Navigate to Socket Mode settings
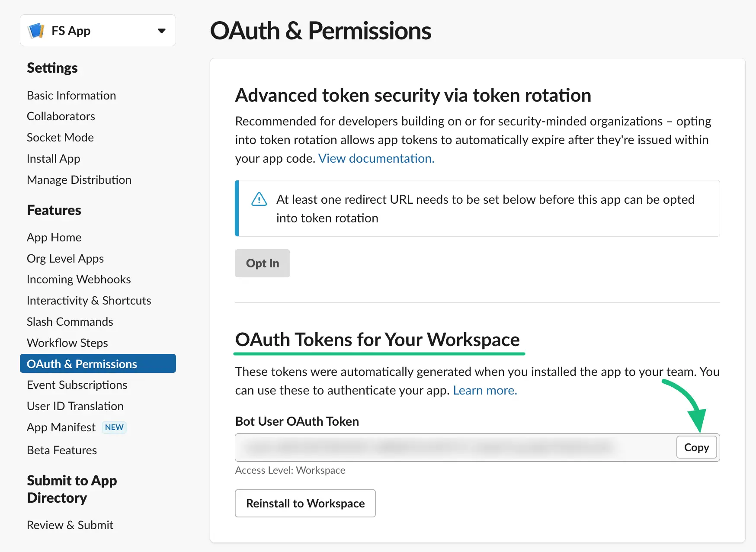 [x=60, y=137]
